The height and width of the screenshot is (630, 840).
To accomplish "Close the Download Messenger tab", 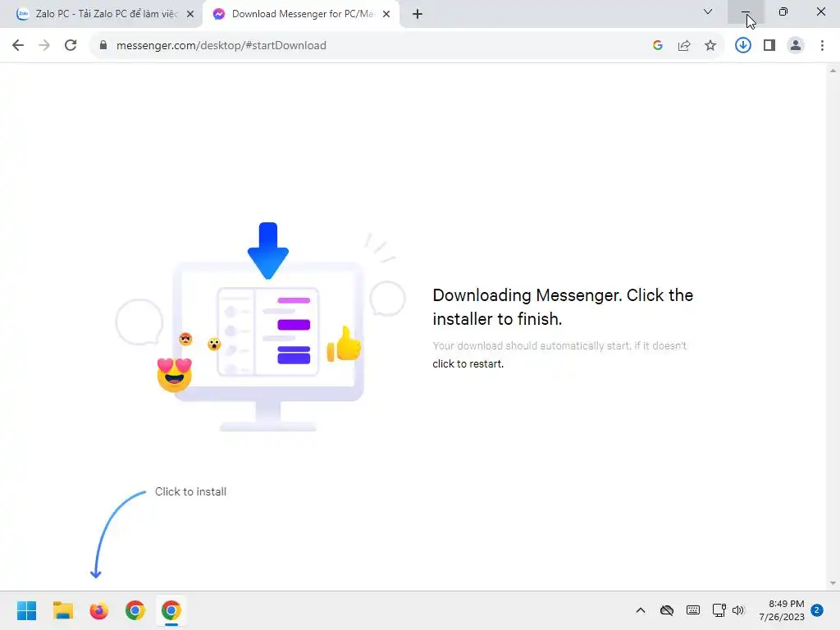I will tap(386, 14).
